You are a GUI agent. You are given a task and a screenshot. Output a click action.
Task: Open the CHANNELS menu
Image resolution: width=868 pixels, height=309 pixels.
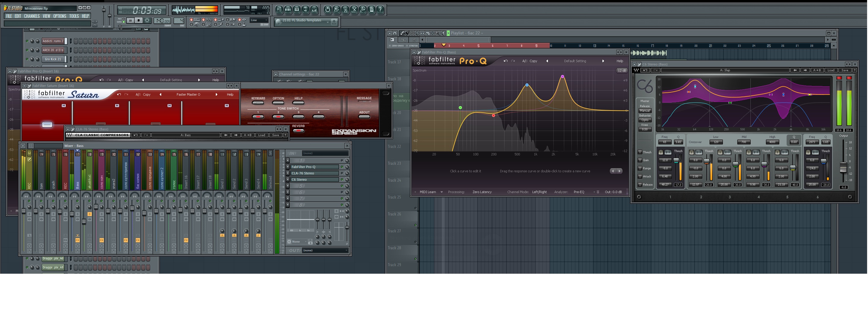pyautogui.click(x=32, y=16)
